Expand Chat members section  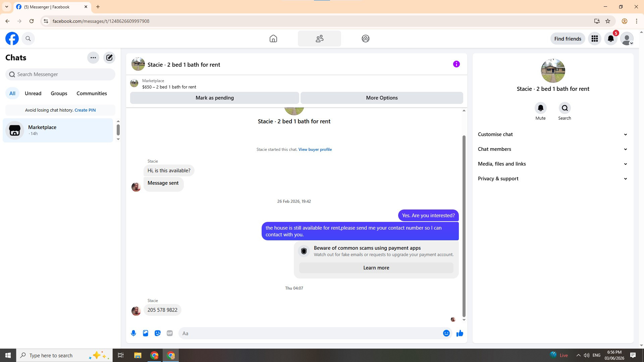[x=552, y=149]
